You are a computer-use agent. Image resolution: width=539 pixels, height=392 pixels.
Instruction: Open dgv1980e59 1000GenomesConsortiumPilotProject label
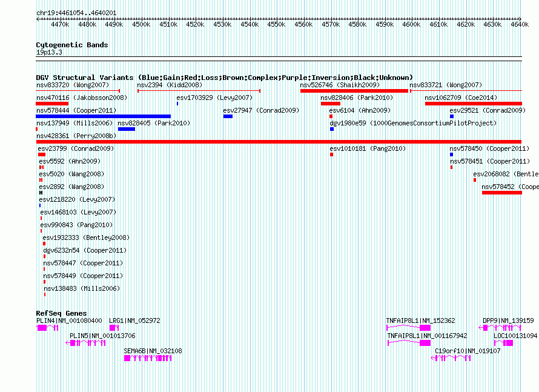(x=413, y=123)
